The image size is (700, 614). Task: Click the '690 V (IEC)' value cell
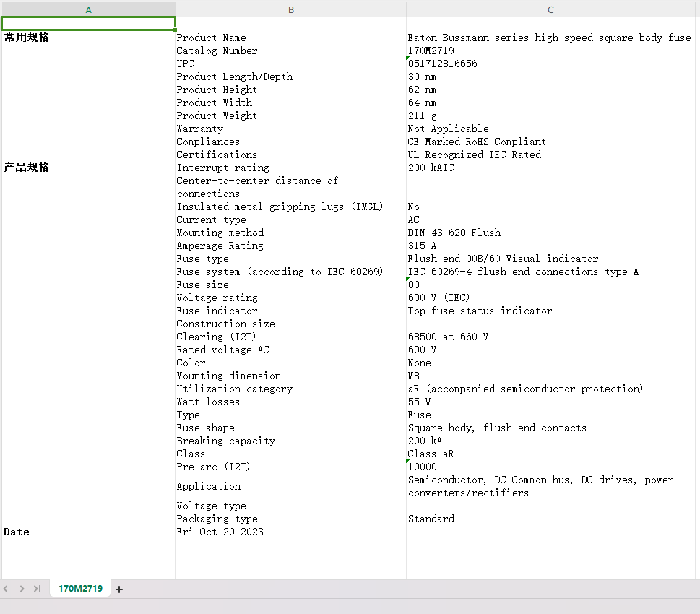point(551,297)
